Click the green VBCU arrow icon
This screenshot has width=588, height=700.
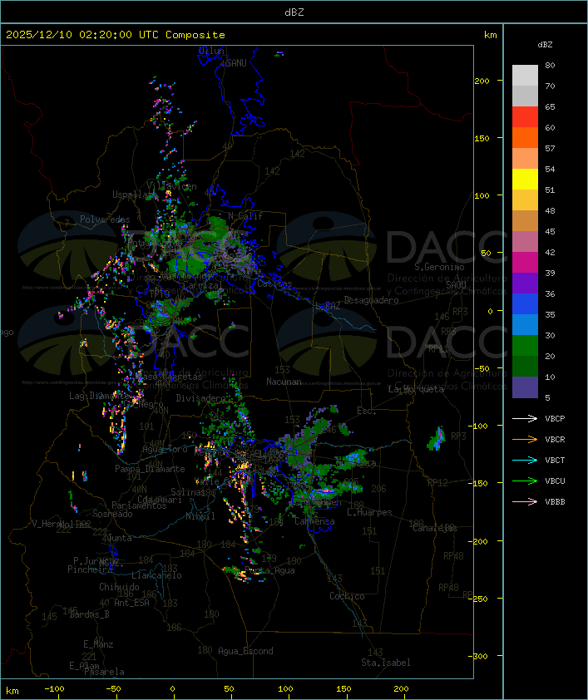click(525, 481)
